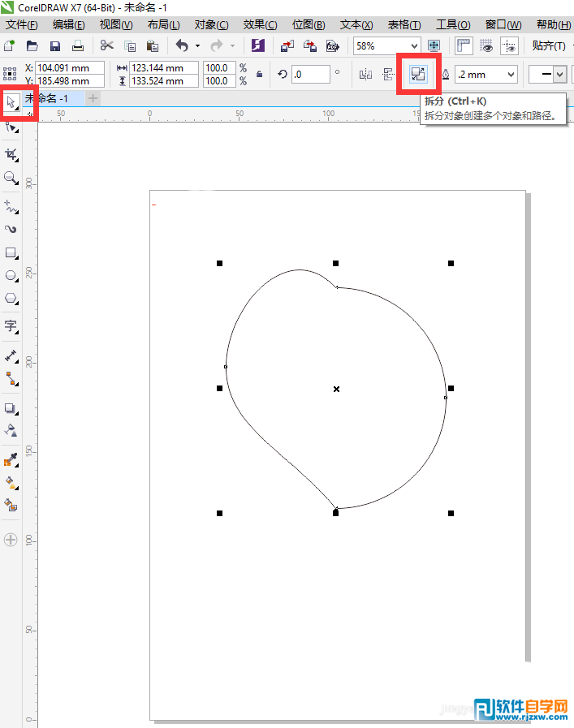Select the Pick tool arrow

(11, 101)
